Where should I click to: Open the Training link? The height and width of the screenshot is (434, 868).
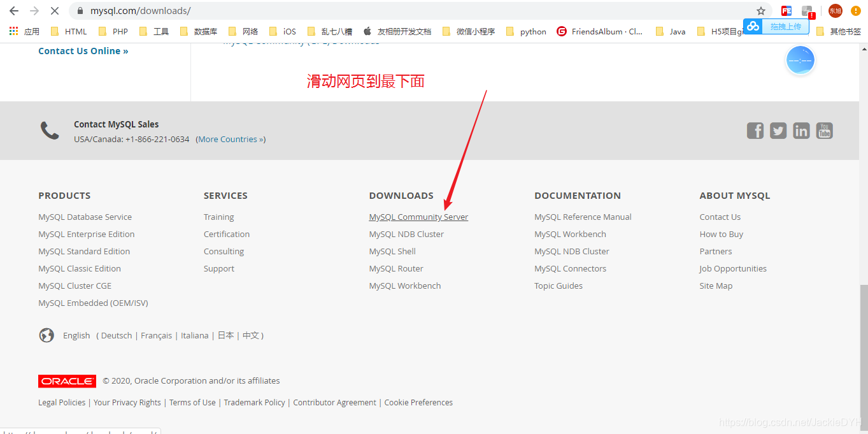pos(218,217)
